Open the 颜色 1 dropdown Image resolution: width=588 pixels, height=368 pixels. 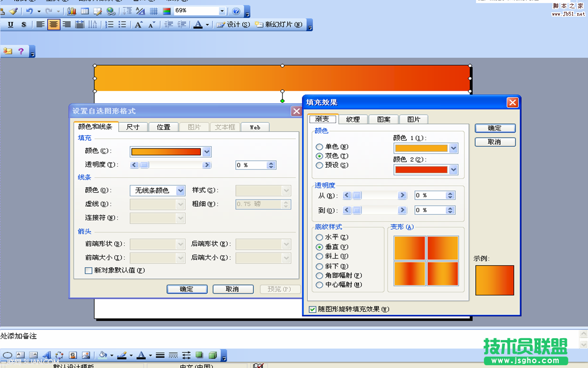pyautogui.click(x=453, y=148)
